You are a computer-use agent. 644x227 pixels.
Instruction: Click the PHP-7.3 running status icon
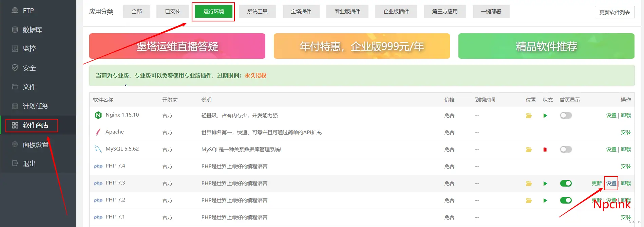[x=545, y=184]
